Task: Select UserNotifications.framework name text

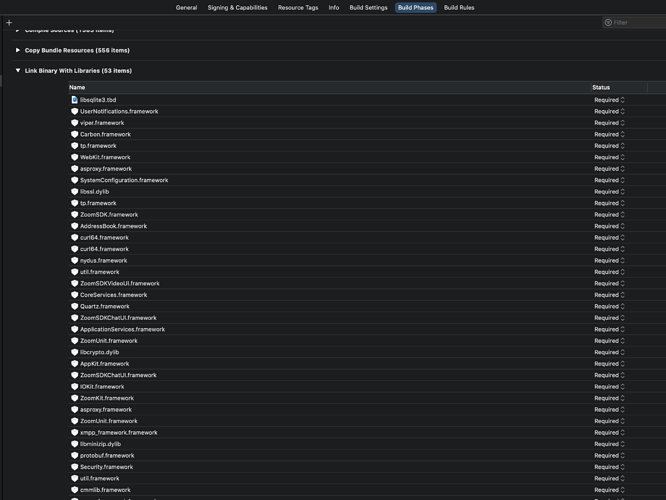Action: (x=119, y=111)
